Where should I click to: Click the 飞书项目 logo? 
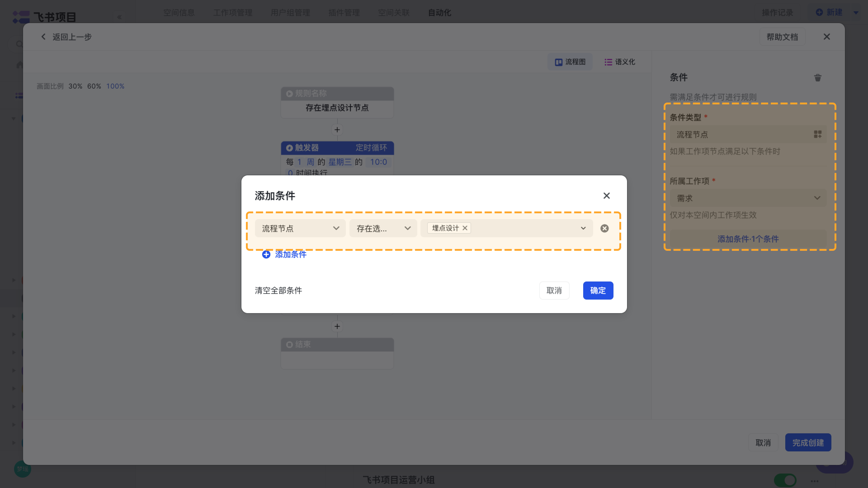[45, 17]
